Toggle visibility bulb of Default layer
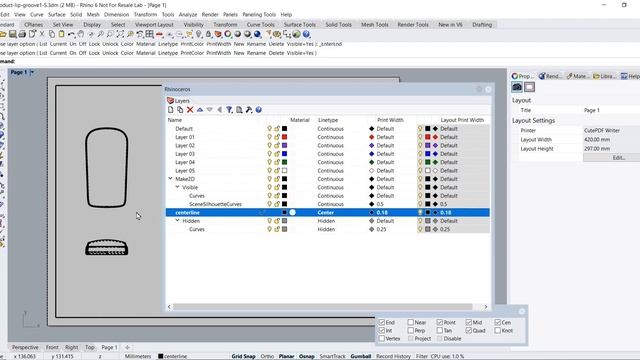Viewport: 640px width, 360px height. click(x=269, y=129)
